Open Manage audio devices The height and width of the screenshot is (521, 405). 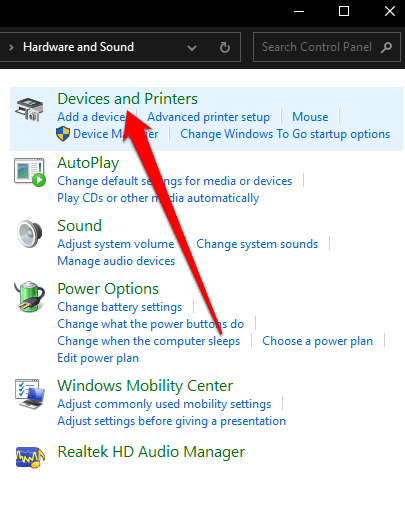click(x=116, y=261)
